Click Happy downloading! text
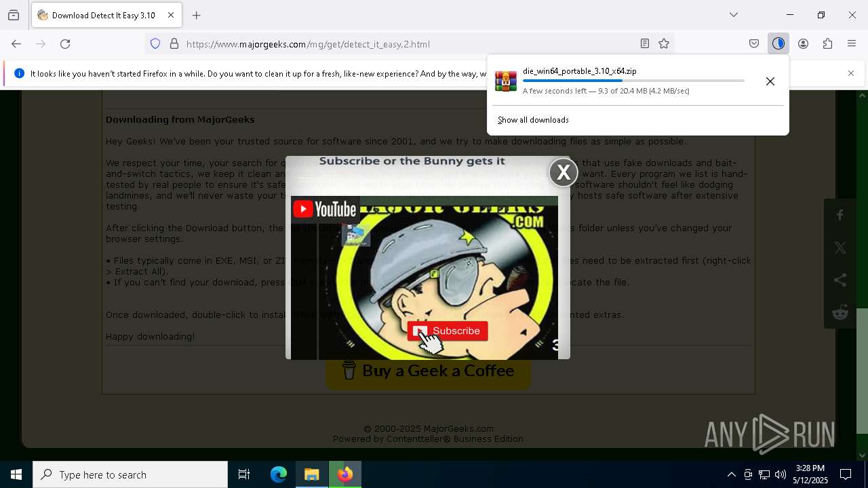This screenshot has width=868, height=488. pyautogui.click(x=150, y=337)
